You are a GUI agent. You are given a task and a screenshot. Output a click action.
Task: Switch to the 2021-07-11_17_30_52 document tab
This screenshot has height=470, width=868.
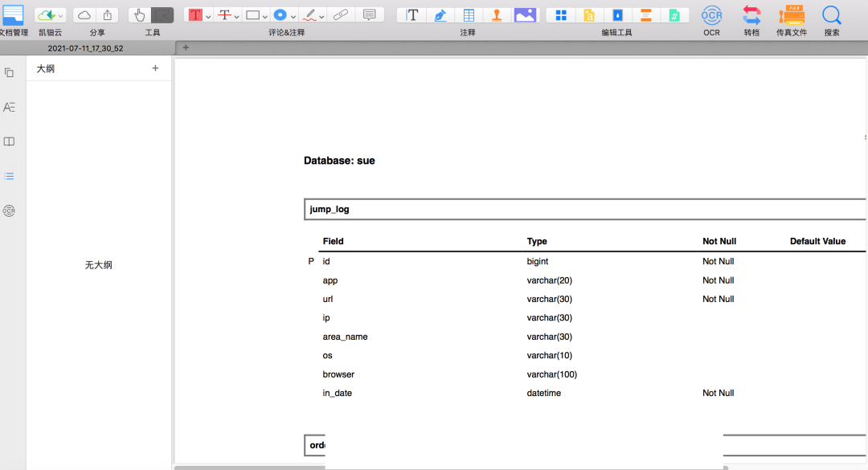coord(84,48)
